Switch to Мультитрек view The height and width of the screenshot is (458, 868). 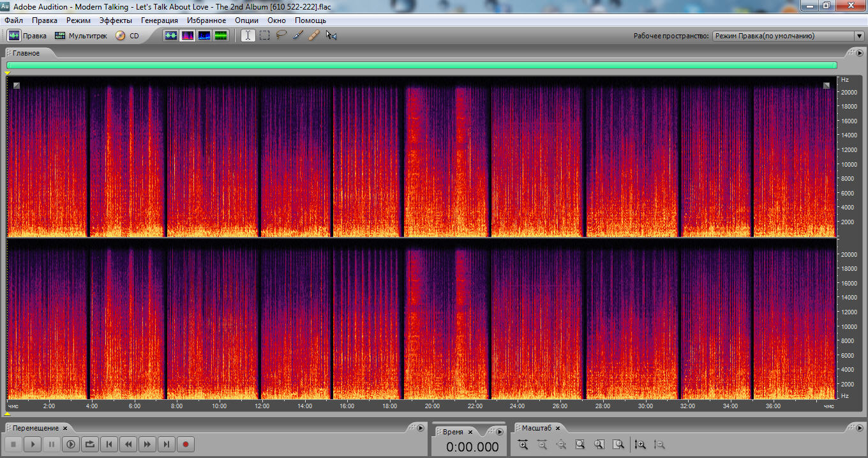tap(81, 36)
